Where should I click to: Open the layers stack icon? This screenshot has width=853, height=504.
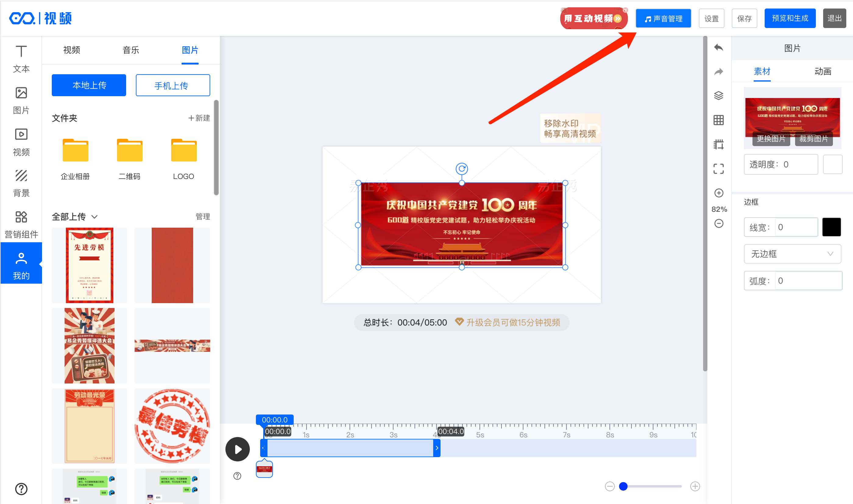(x=718, y=96)
